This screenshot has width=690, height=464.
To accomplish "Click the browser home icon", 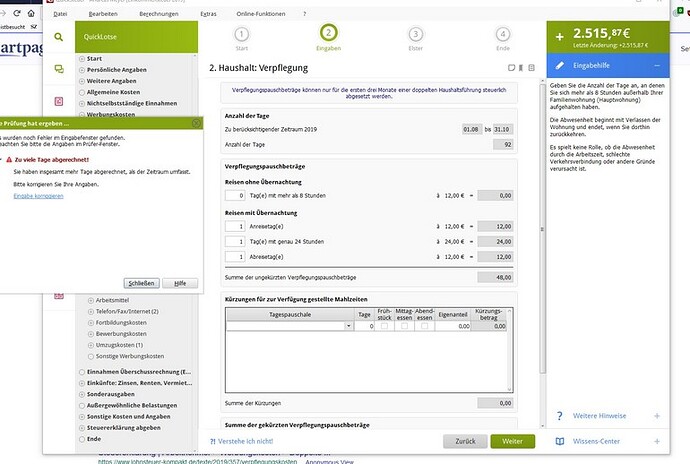I will [x=31, y=13].
